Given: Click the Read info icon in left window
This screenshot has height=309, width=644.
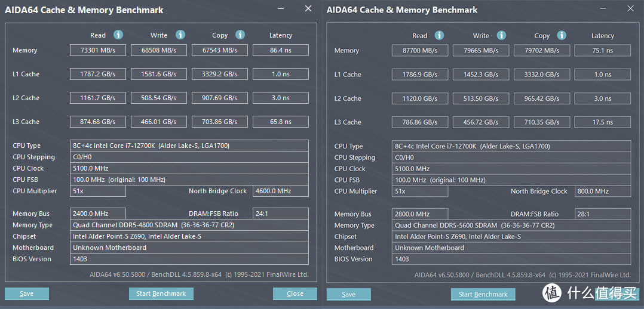Looking at the screenshot, I should (x=118, y=35).
